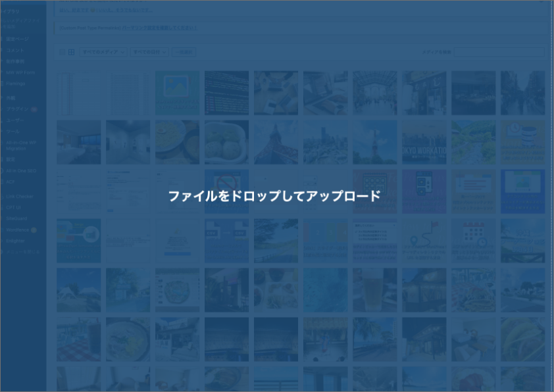Select the red tower photo thumbnail

pos(276,142)
